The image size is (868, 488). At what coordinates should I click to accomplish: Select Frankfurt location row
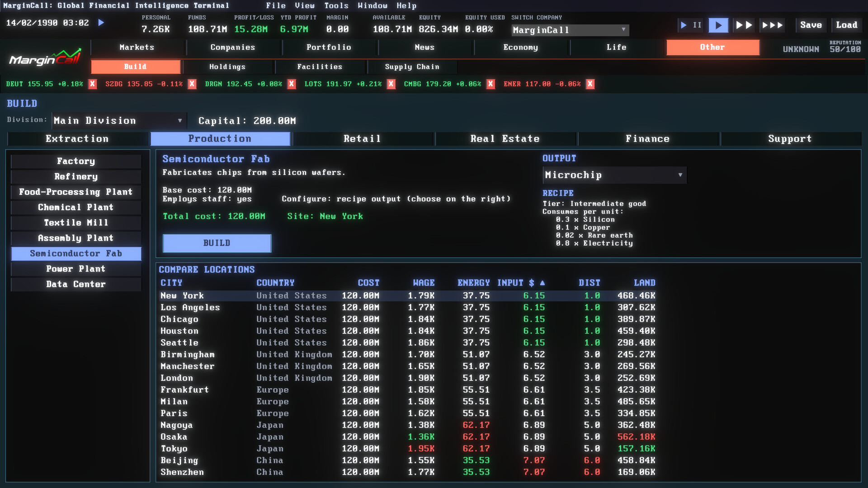coord(407,390)
